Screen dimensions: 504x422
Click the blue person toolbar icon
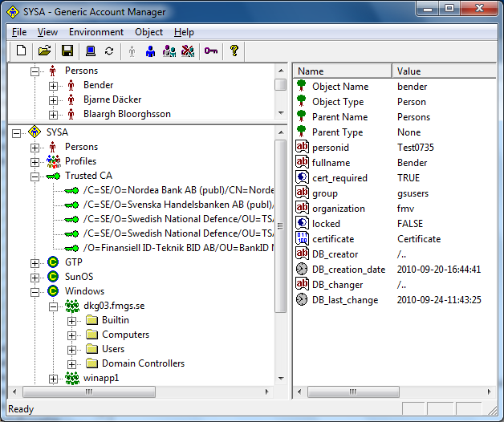pyautogui.click(x=151, y=51)
